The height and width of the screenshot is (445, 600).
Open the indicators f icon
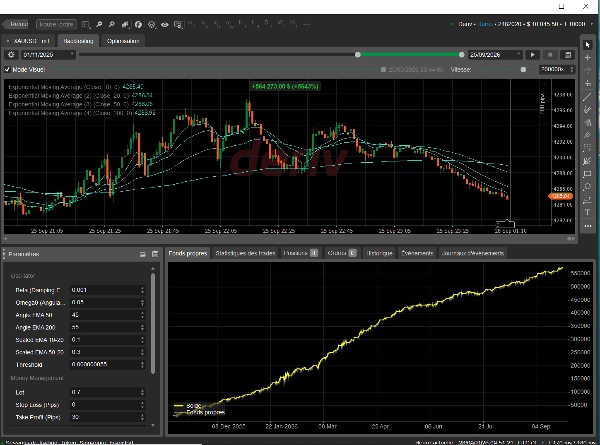[x=139, y=24]
